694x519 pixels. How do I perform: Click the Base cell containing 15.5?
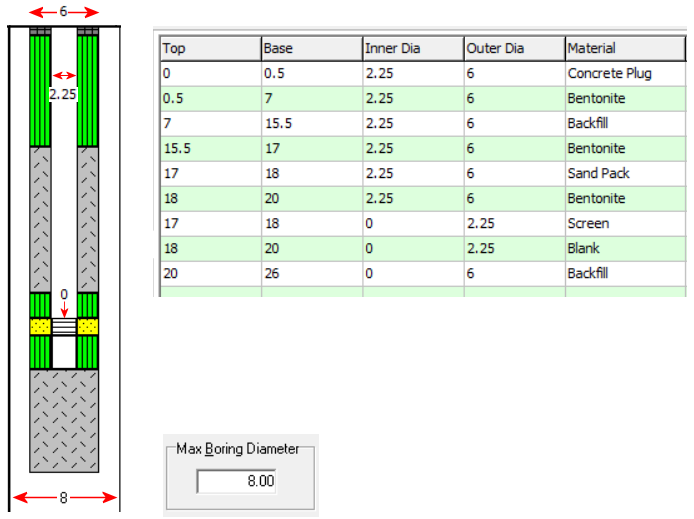[310, 123]
